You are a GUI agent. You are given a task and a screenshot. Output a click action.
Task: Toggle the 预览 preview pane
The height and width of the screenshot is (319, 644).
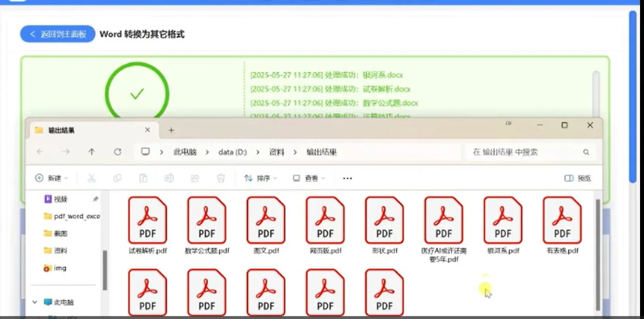click(x=578, y=178)
